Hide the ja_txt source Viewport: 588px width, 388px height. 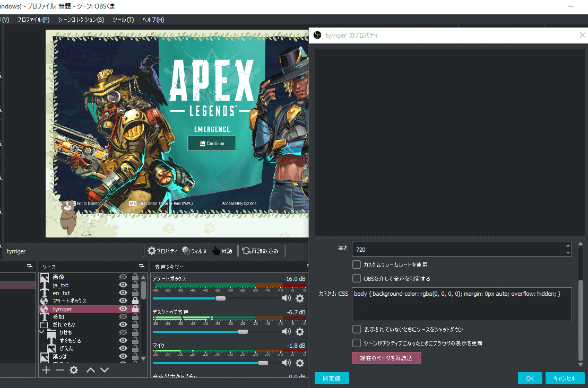(123, 285)
